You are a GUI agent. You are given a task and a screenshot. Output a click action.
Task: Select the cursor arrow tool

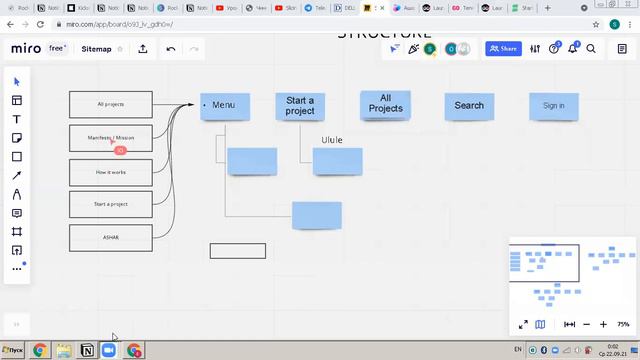[x=17, y=82]
